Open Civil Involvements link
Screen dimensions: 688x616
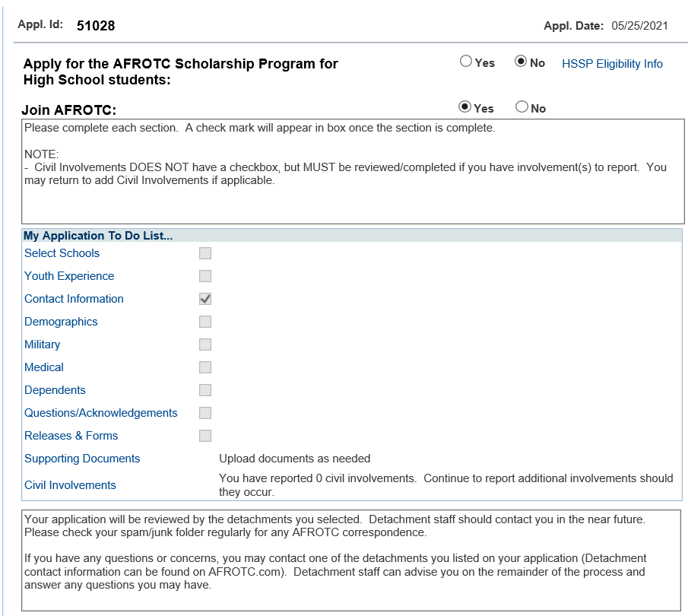coord(70,485)
